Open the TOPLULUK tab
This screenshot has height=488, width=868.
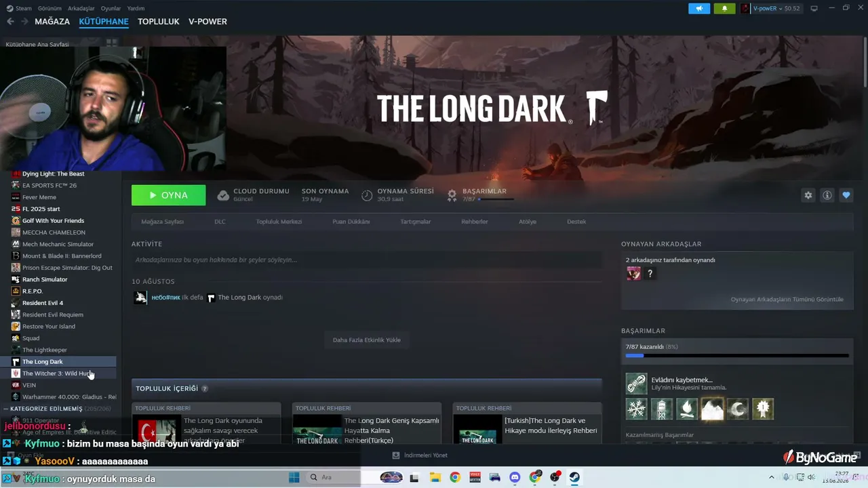coord(159,22)
